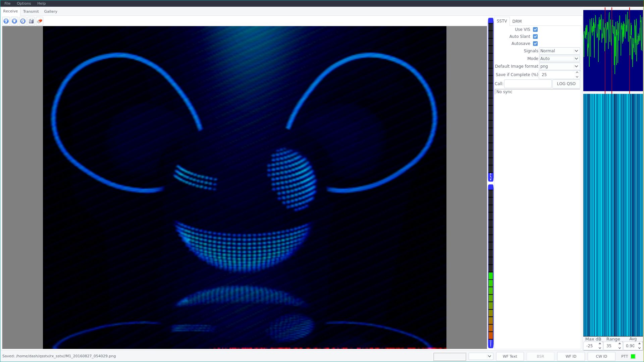Switch to the Receive tab
Screen dimensions: 644x362
[10, 11]
